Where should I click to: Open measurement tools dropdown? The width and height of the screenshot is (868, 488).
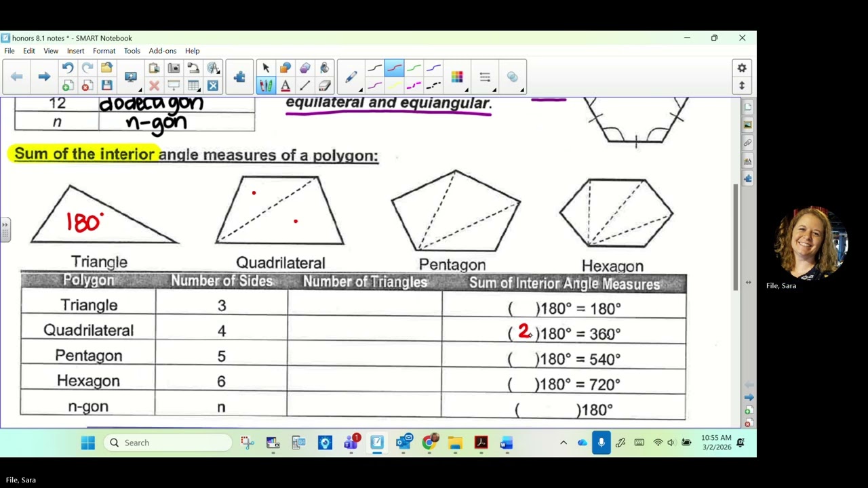pyautogui.click(x=213, y=68)
